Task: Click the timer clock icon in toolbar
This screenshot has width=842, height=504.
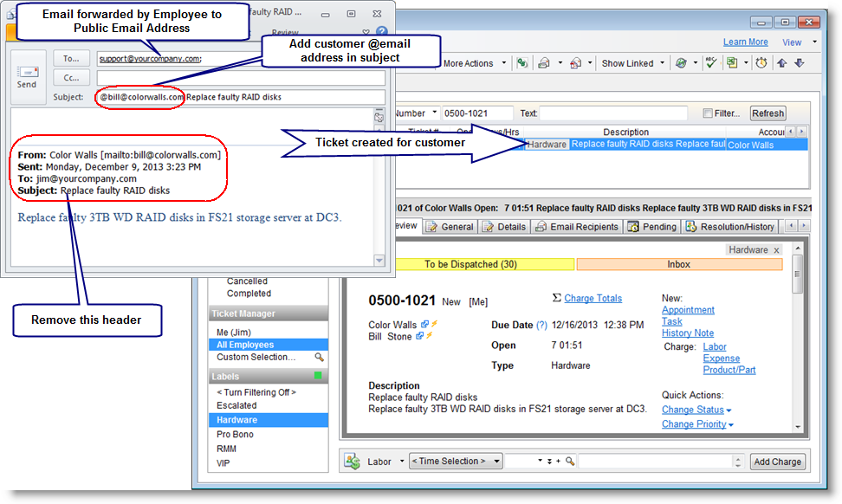Action: (761, 63)
